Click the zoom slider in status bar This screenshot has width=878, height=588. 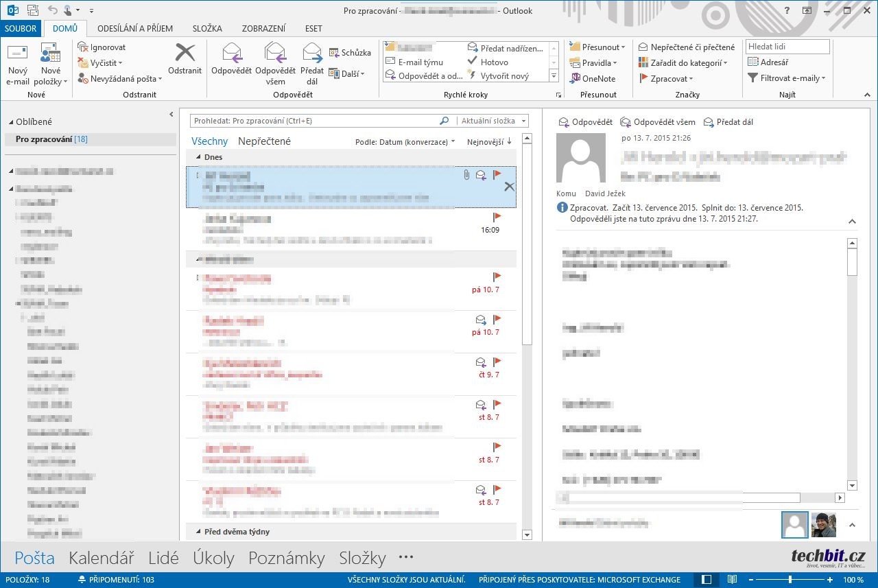pos(790,580)
